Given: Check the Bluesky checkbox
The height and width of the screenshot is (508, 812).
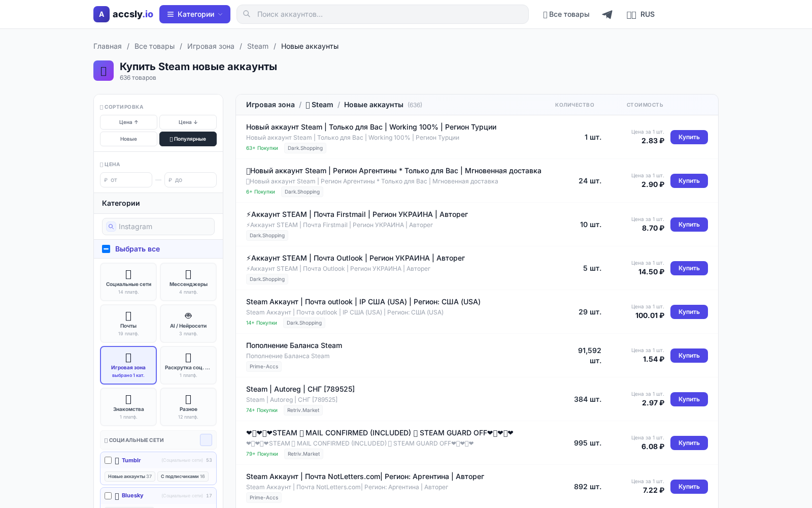Looking at the screenshot, I should pyautogui.click(x=108, y=496).
